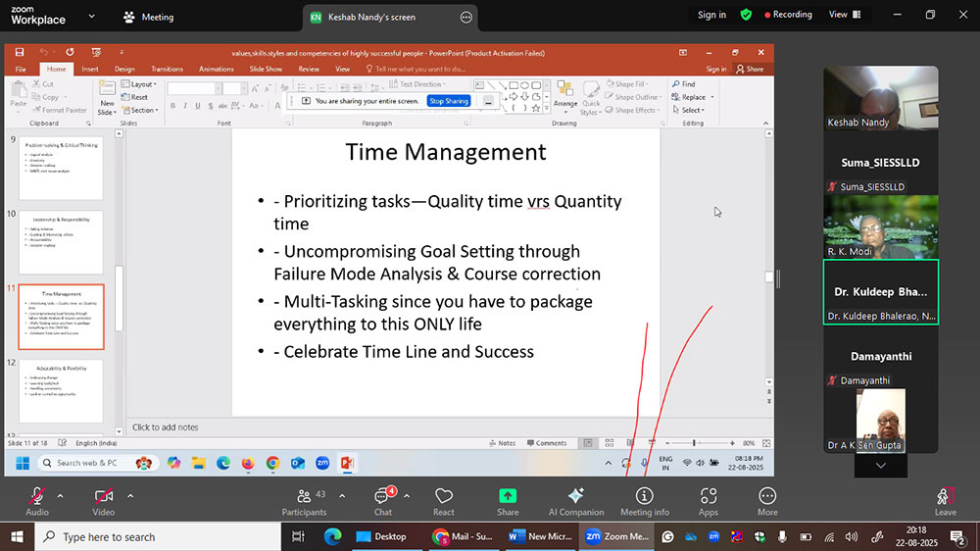Click PowerPoint Share button
The width and height of the screenshot is (980, 551).
750,70
